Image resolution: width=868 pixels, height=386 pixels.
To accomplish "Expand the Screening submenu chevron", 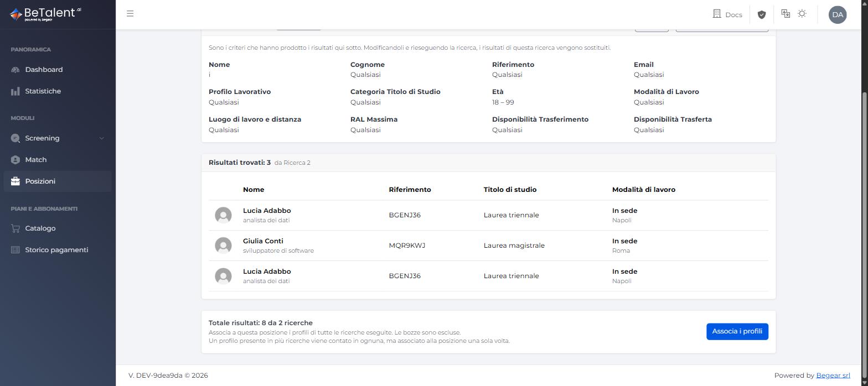I will tap(101, 138).
